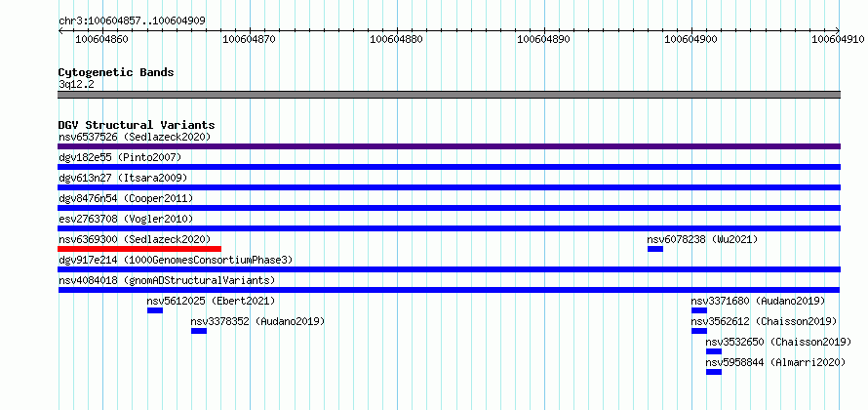The width and height of the screenshot is (868, 410).
Task: Open the nsv4084018 (gnomADStructuralVariants) label
Action: [167, 280]
